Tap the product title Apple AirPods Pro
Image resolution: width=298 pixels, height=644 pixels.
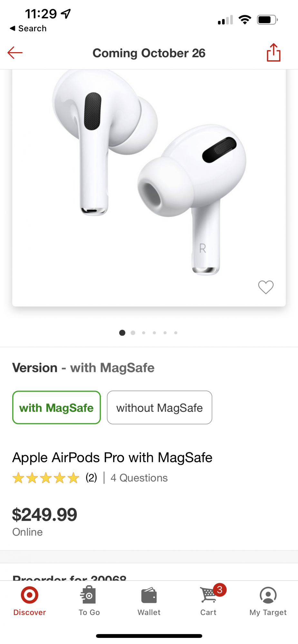pos(112,458)
